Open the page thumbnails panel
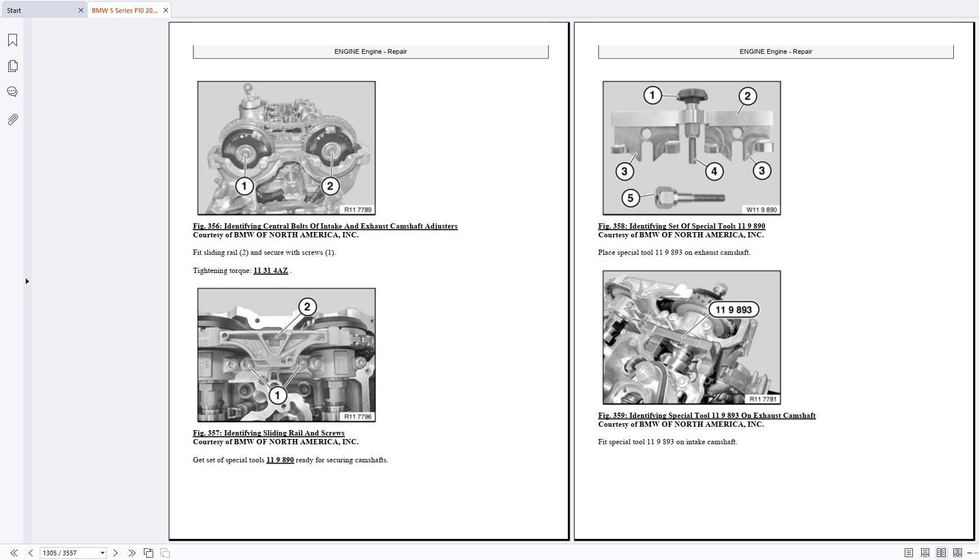Viewport: 979px width, 560px height. [13, 66]
